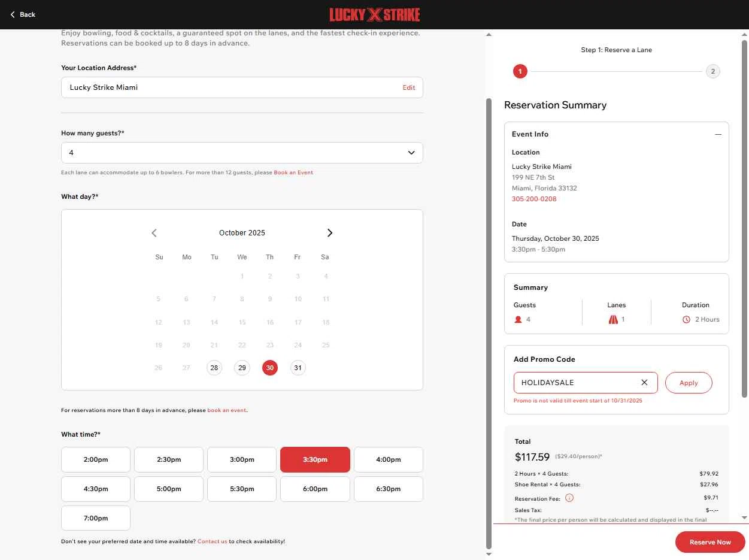The width and height of the screenshot is (749, 560).
Task: Click step 1 in the progress indicator
Action: (x=520, y=72)
